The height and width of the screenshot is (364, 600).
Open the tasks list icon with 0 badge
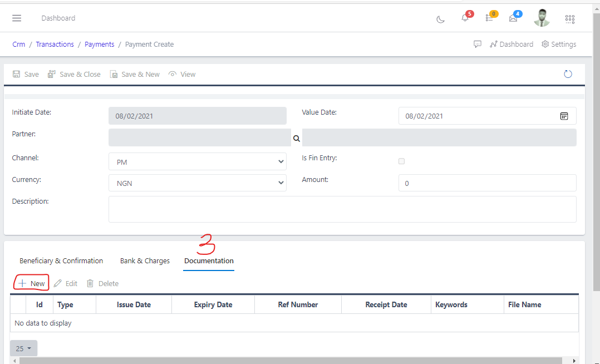click(489, 19)
